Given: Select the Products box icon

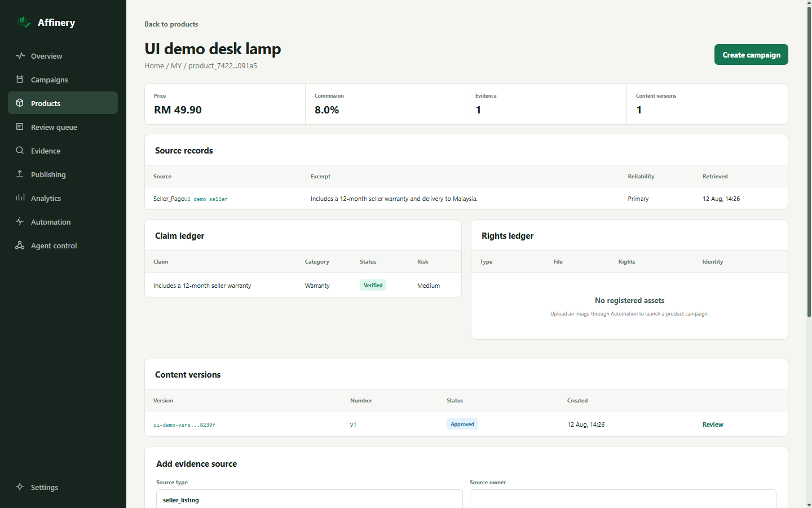Looking at the screenshot, I should tap(20, 103).
